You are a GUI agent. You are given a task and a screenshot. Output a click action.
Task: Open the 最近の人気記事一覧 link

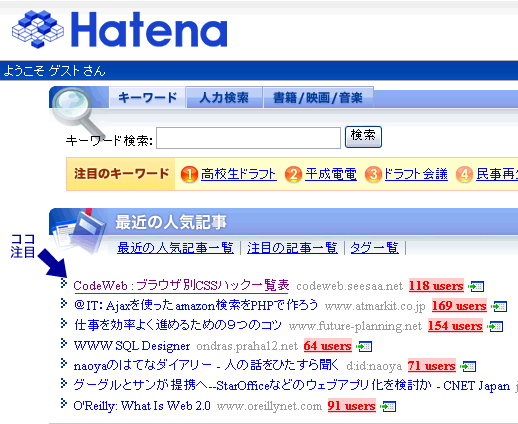(175, 248)
